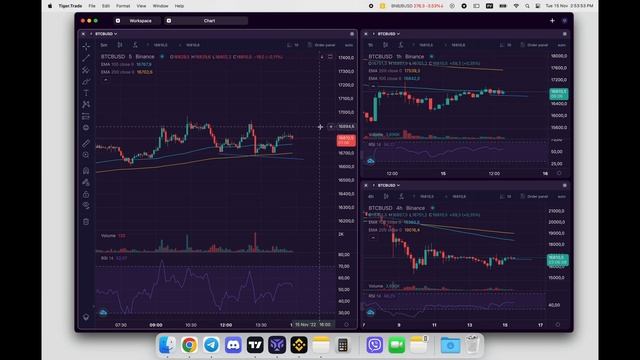Click the icon right of the plus tab button
This screenshot has height=360, width=640.
[565, 20]
